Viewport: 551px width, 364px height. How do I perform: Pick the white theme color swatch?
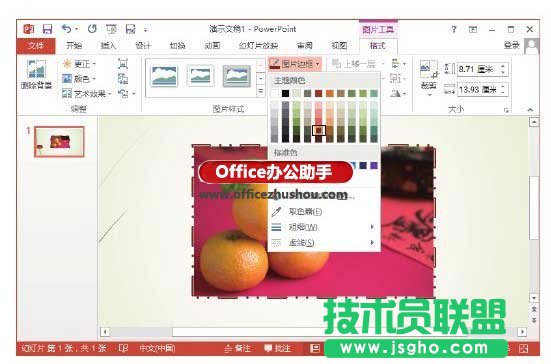274,93
